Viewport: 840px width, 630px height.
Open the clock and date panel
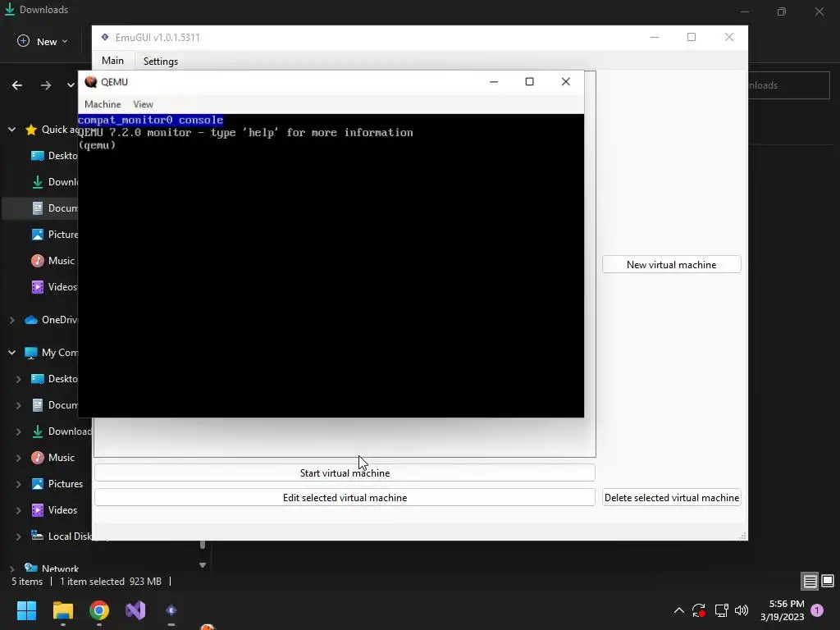(782, 610)
